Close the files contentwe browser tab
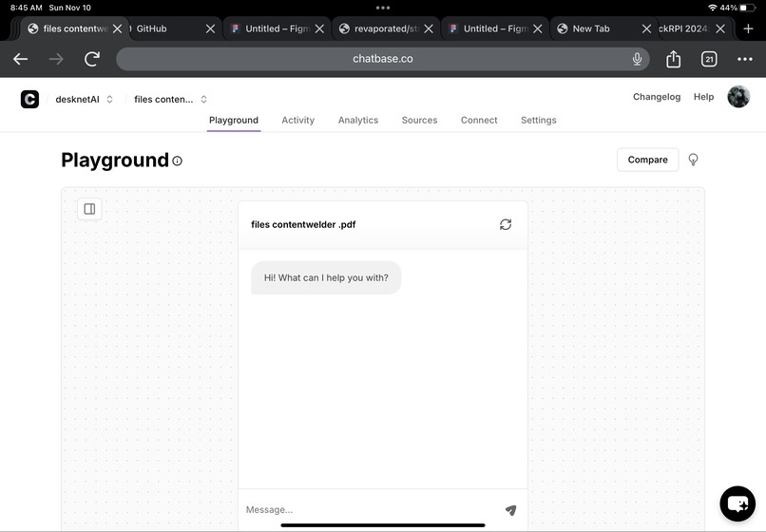This screenshot has width=766, height=532. coord(117,28)
